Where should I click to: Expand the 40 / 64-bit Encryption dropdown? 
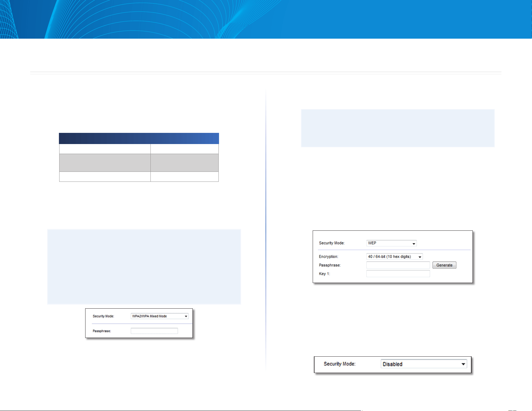(x=394, y=257)
